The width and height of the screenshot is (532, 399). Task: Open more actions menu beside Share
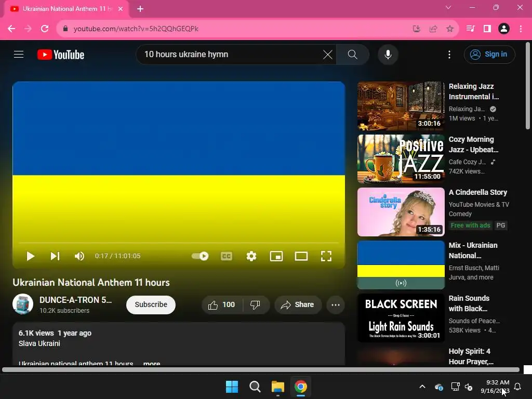[336, 304]
